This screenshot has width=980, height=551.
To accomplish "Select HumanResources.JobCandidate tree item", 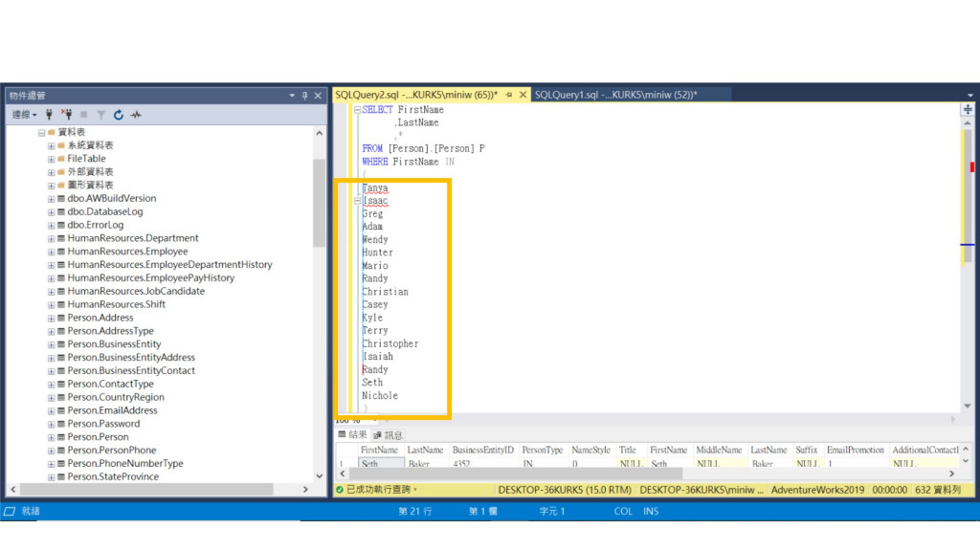I will point(136,291).
